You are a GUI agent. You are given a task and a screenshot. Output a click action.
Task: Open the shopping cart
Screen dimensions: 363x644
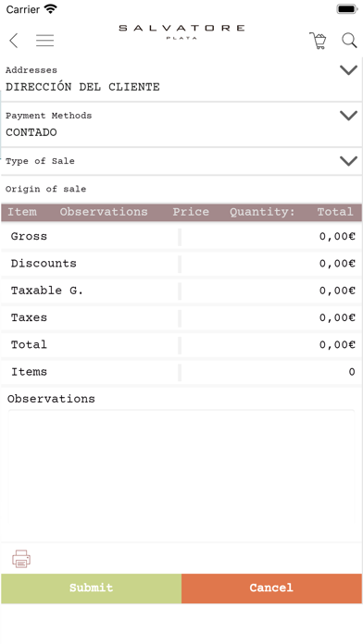click(x=318, y=41)
